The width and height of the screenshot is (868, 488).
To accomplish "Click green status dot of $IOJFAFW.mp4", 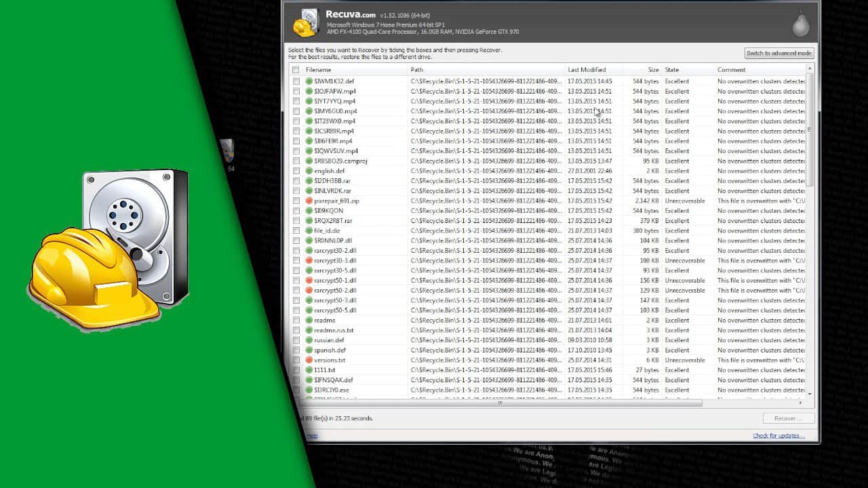I will (309, 91).
